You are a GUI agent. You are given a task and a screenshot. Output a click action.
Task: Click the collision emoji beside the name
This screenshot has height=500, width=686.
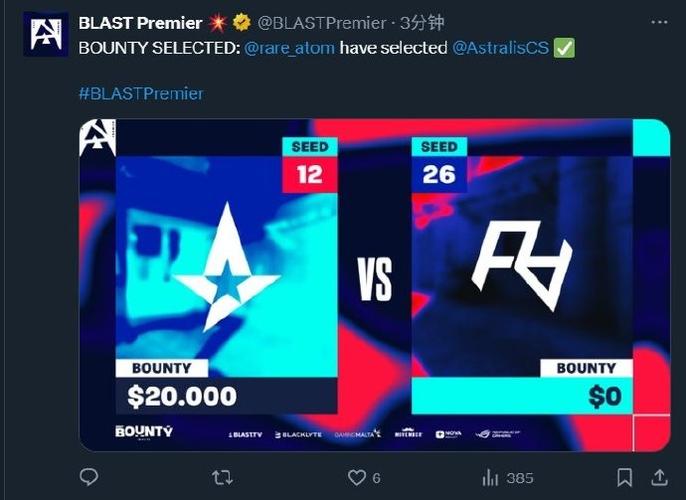coord(217,23)
